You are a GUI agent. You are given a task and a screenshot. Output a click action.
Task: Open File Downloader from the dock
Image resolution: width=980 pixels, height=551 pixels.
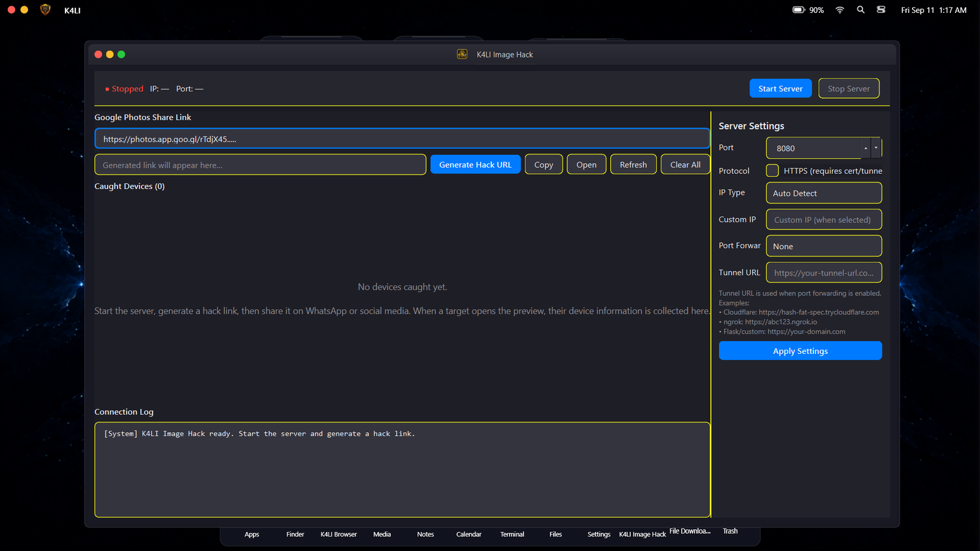point(690,531)
